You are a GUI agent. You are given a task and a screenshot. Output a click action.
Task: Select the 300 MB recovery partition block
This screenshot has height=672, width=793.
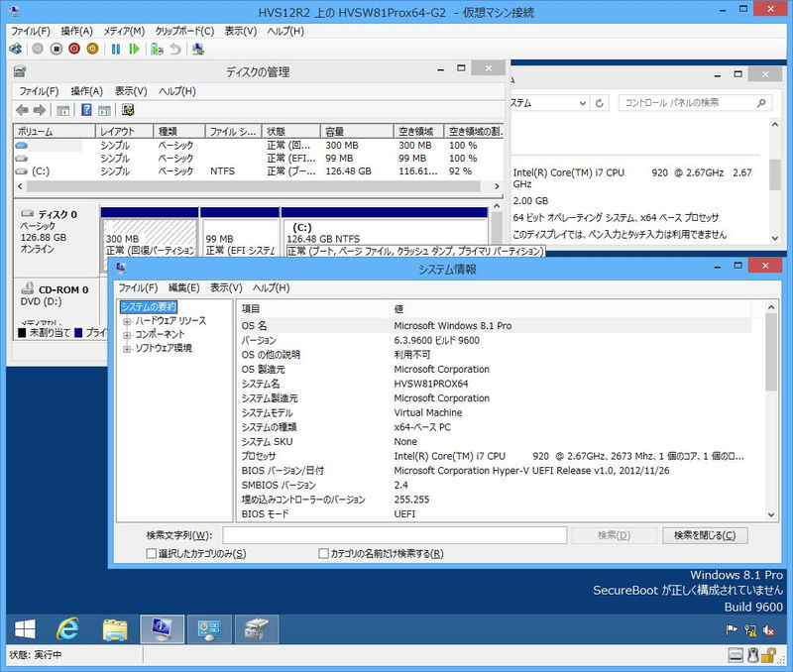(150, 239)
